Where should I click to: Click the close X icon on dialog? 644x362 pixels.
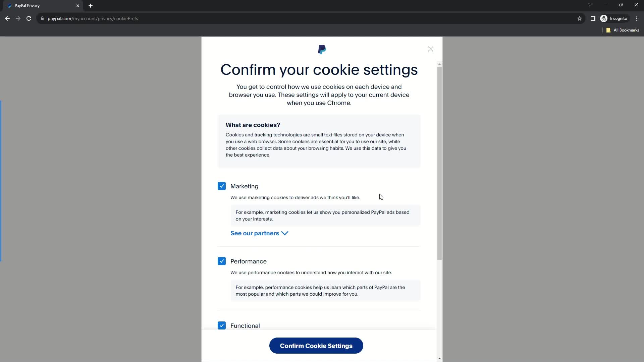(x=430, y=49)
